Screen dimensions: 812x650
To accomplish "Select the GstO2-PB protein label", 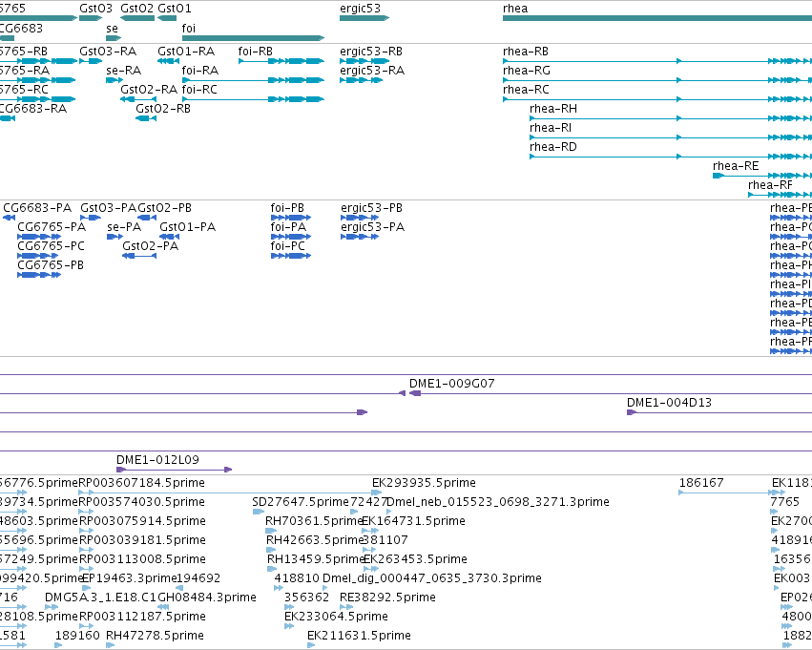I will click(x=165, y=208).
